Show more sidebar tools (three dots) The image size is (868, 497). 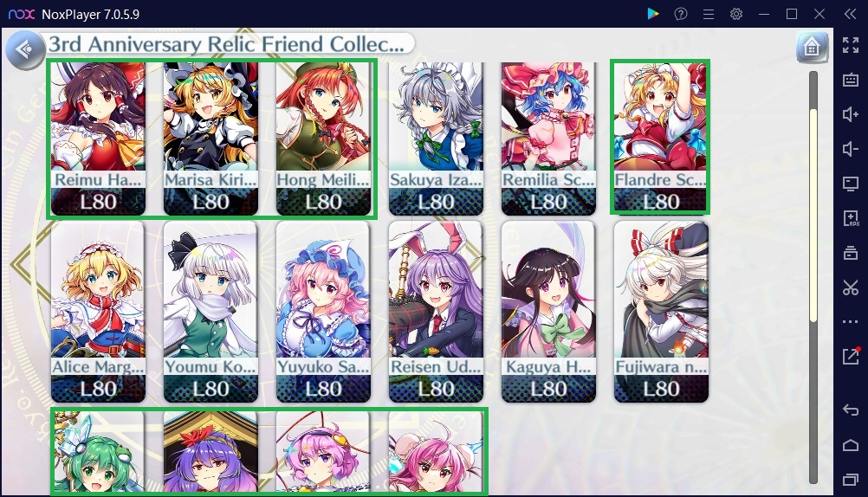click(851, 321)
